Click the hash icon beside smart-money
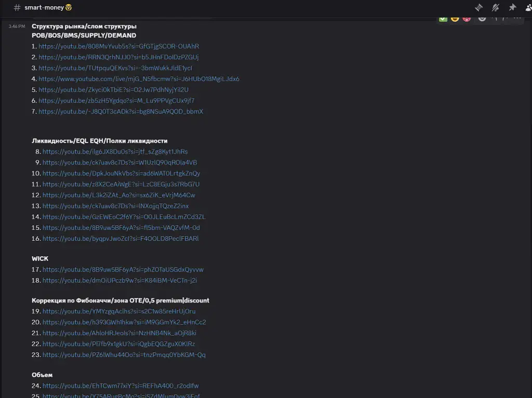The height and width of the screenshot is (398, 532). pyautogui.click(x=17, y=7)
